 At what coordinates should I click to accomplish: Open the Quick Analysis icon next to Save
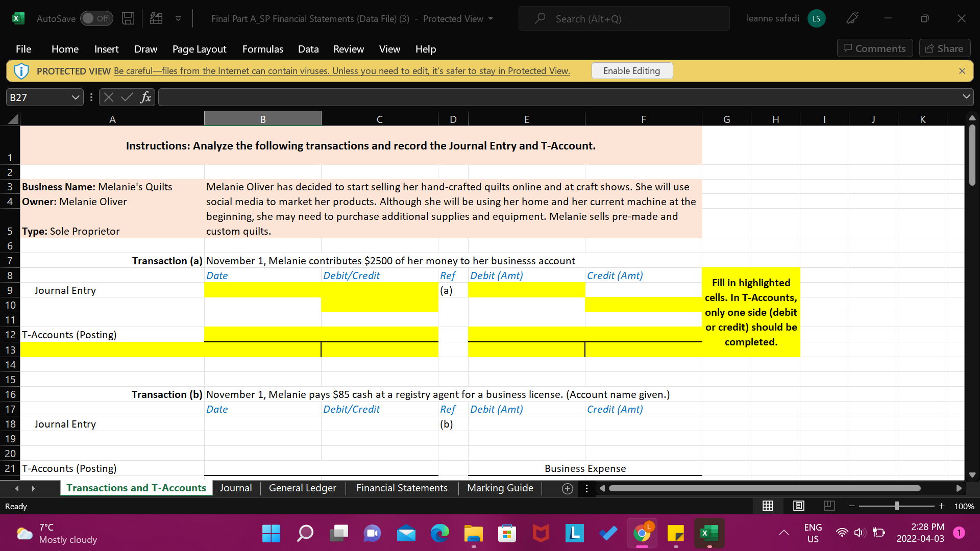(x=156, y=18)
